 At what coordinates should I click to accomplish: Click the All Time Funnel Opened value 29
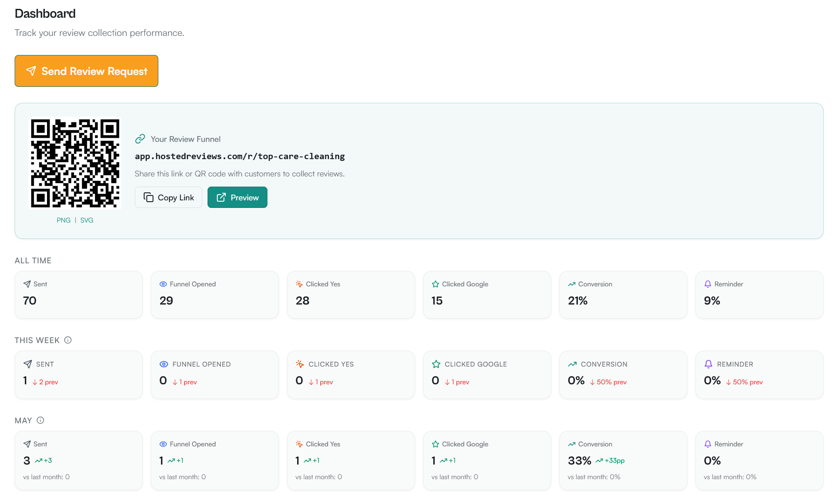point(166,301)
